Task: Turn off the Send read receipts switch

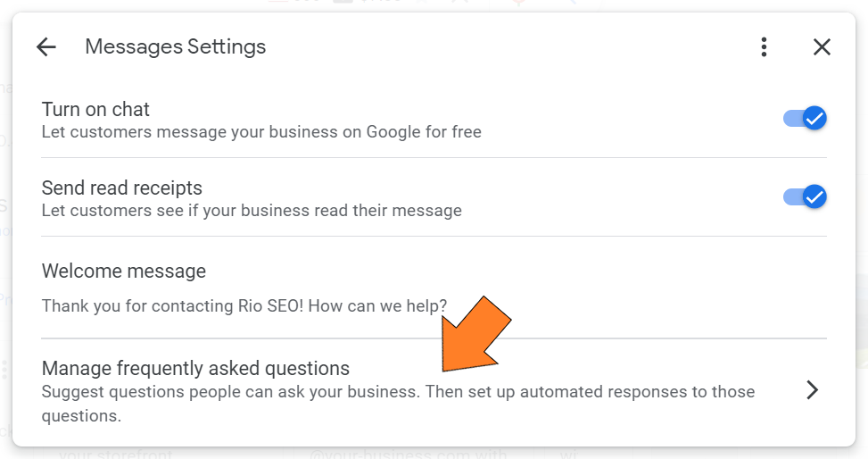Action: coord(805,196)
